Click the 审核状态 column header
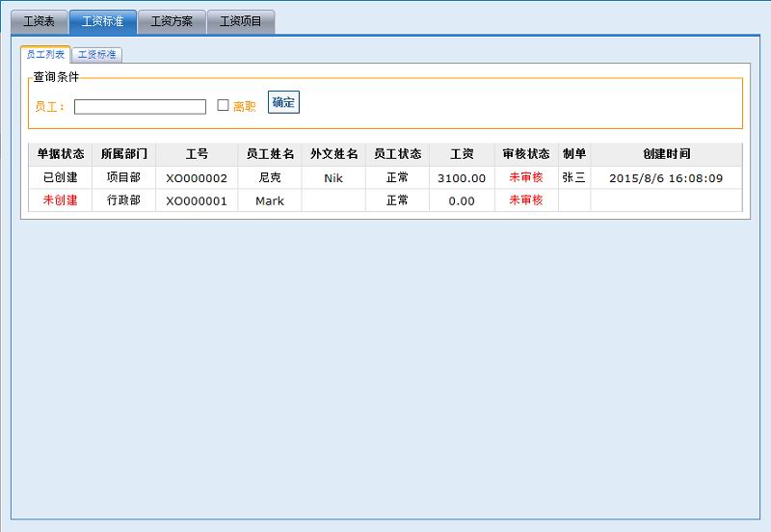The height and width of the screenshot is (532, 771). tap(526, 154)
